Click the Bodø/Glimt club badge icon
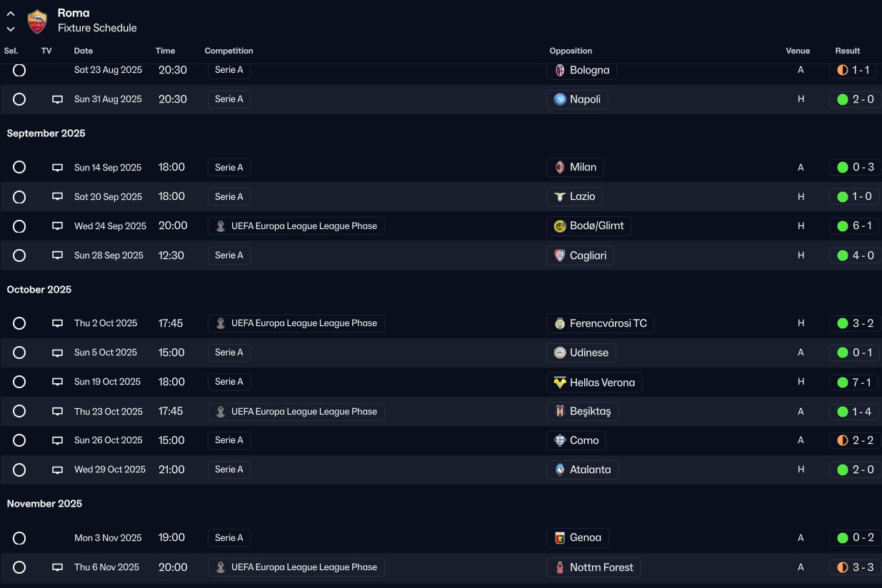The image size is (882, 588). [x=560, y=226]
